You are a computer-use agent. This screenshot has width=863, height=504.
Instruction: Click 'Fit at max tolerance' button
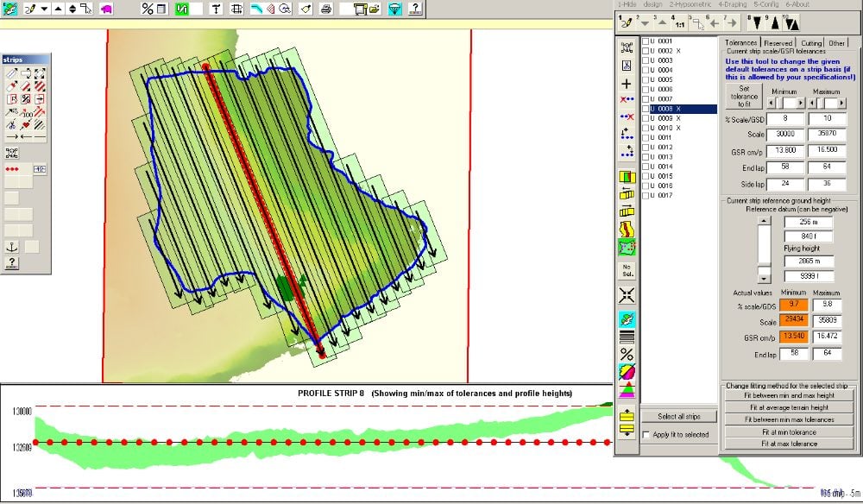point(790,444)
